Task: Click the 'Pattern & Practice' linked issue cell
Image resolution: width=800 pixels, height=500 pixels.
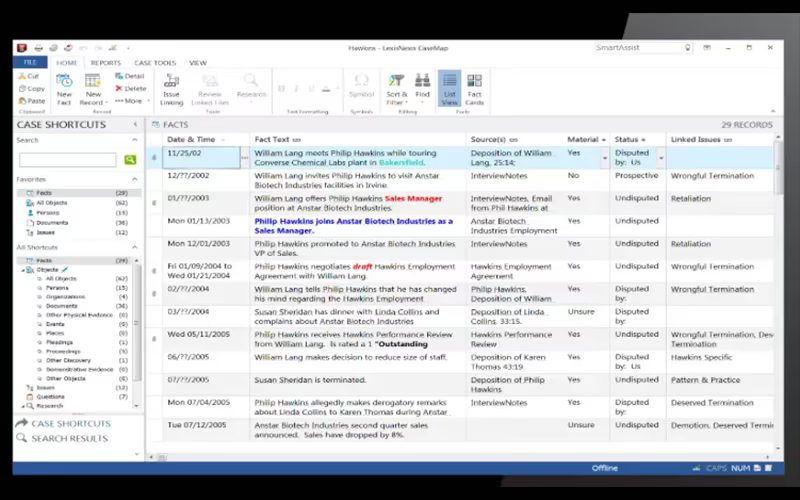Action: 705,380
